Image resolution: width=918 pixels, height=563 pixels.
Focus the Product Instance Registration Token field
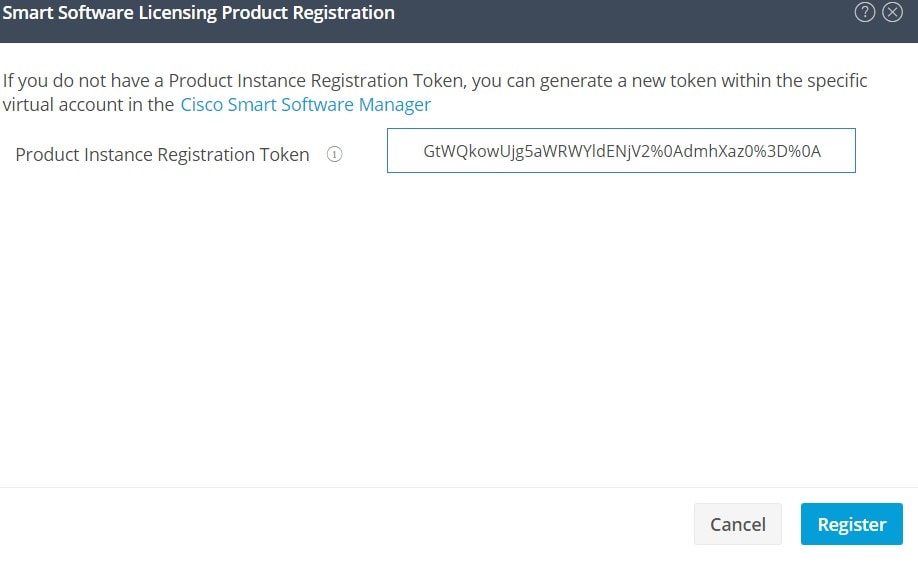pos(621,150)
